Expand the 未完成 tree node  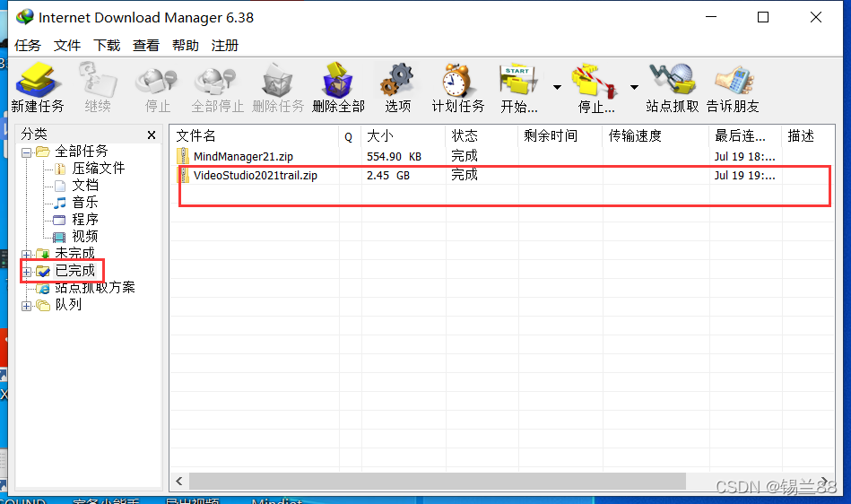coord(26,255)
